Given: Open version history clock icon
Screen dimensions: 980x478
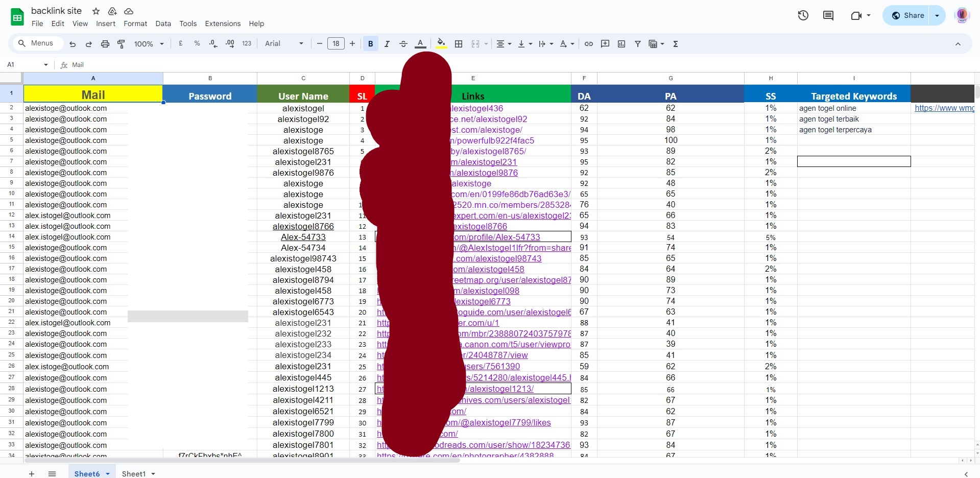Looking at the screenshot, I should (803, 15).
